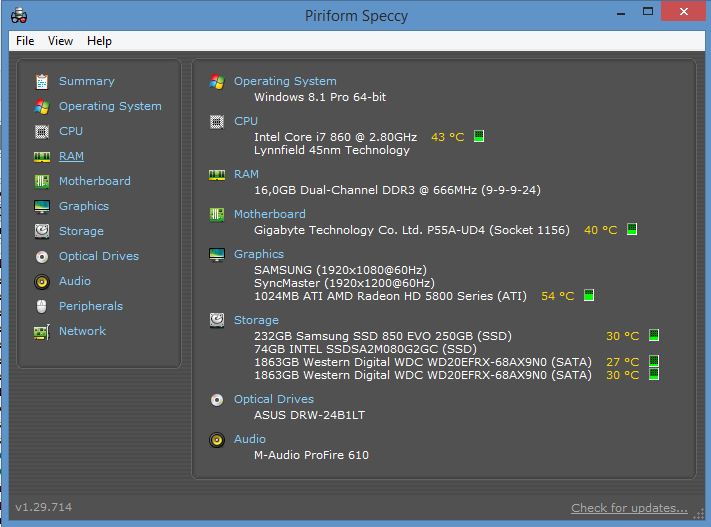Open the View menu
This screenshot has width=711, height=527.
coord(60,41)
